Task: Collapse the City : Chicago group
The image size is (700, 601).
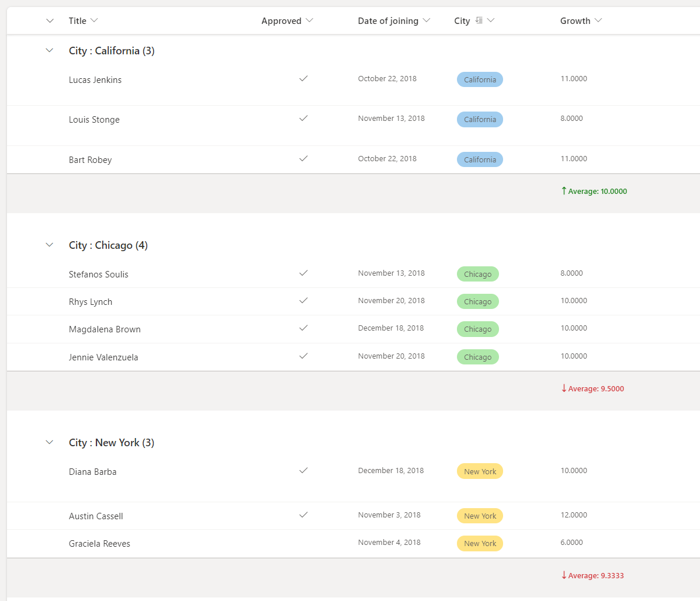Action: coord(49,245)
